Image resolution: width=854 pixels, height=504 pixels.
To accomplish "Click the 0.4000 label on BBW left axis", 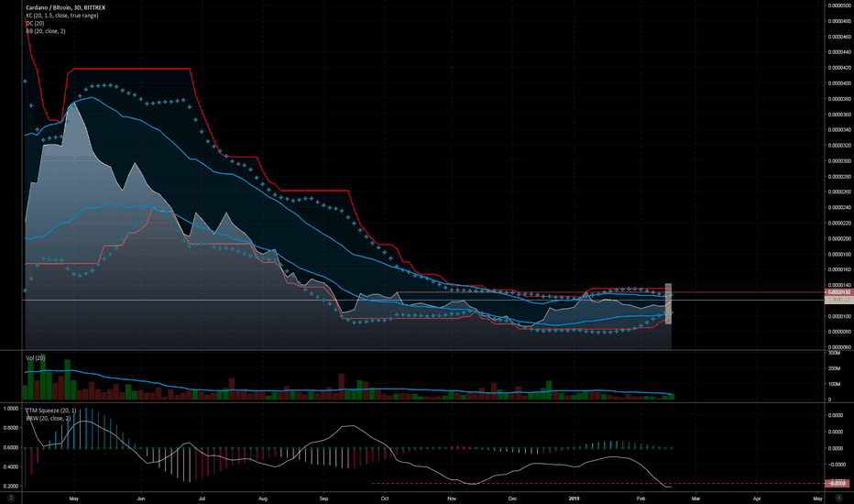I will [11, 467].
